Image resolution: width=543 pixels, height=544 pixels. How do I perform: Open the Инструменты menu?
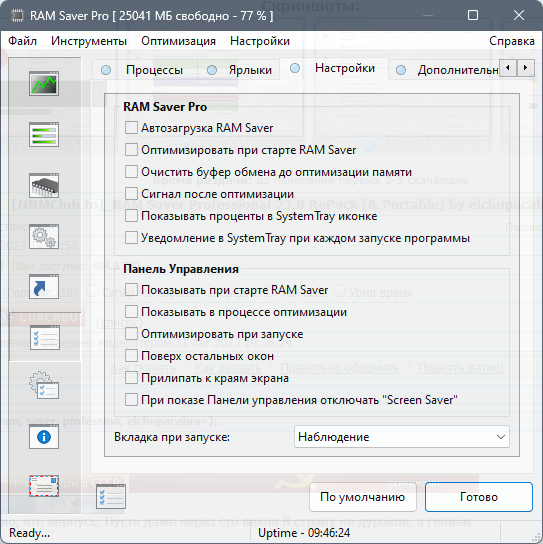click(x=89, y=41)
